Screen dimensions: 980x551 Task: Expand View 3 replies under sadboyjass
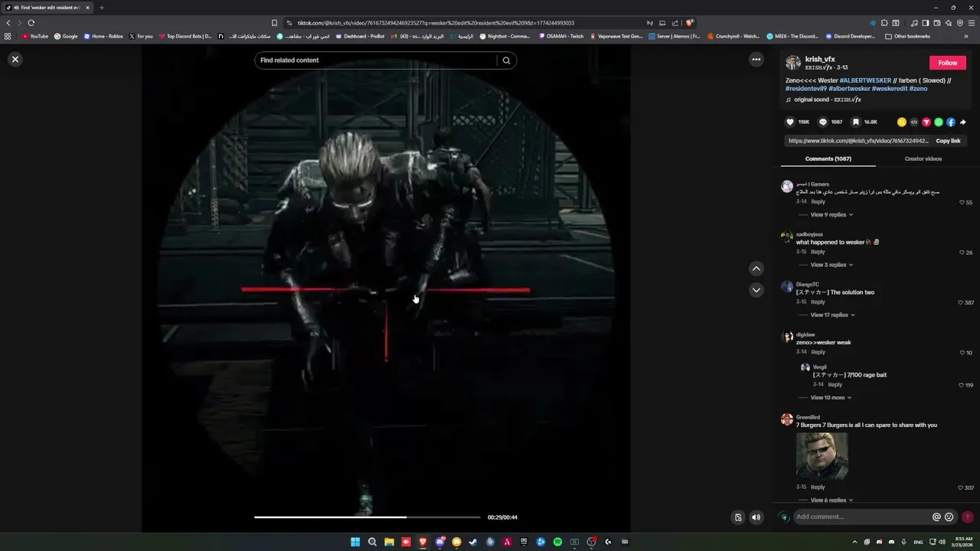pyautogui.click(x=831, y=265)
